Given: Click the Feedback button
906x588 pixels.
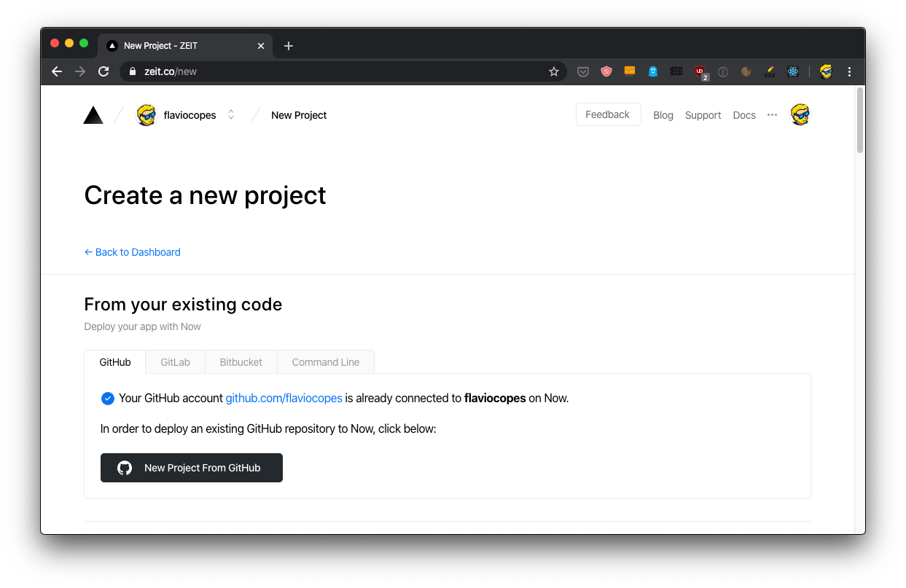Looking at the screenshot, I should [x=607, y=115].
